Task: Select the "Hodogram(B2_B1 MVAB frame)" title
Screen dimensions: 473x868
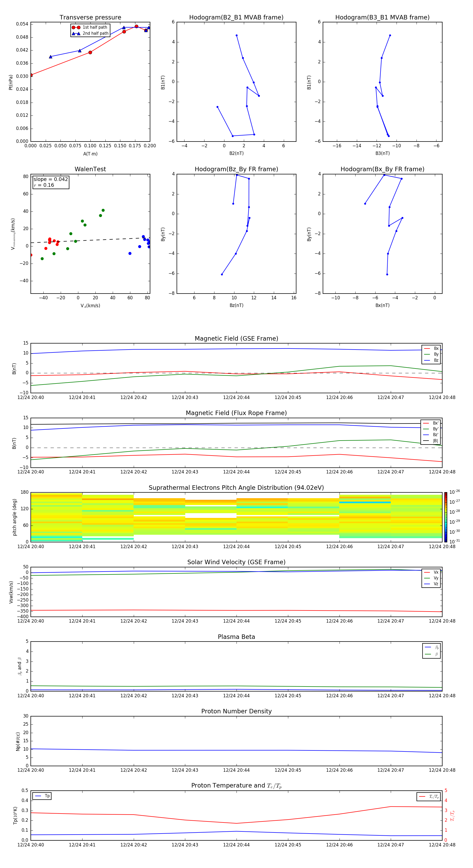Action: coord(236,18)
